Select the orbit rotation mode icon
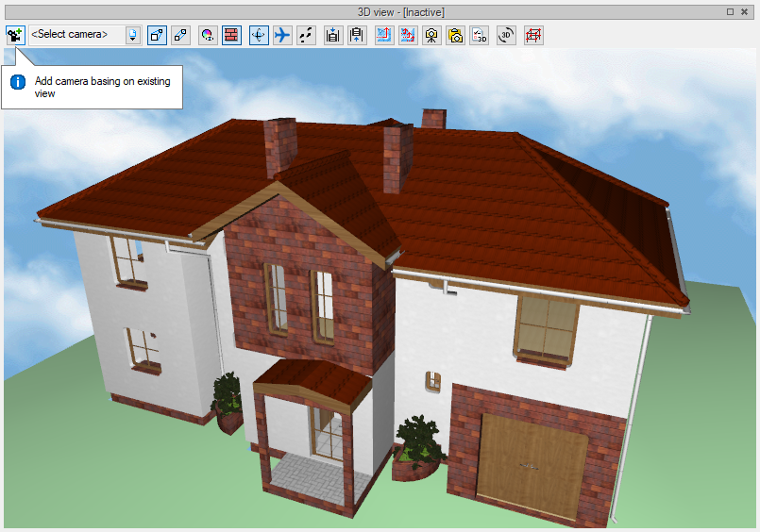Viewport: 760px width, 532px height. [259, 35]
